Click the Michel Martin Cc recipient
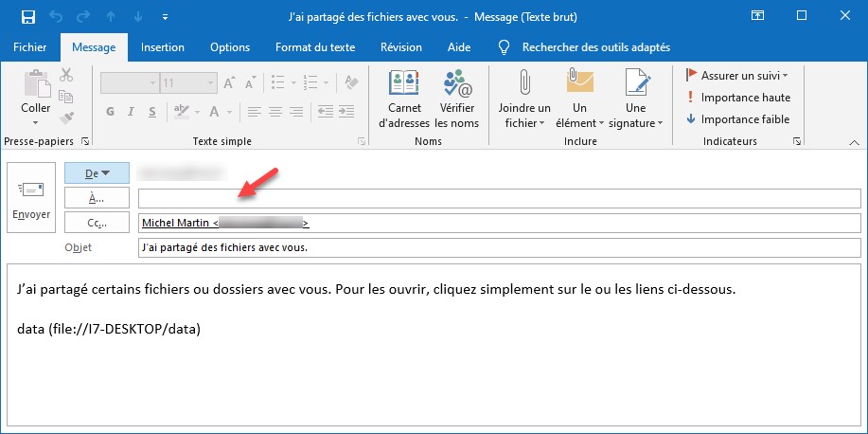Image resolution: width=868 pixels, height=434 pixels. pos(226,223)
